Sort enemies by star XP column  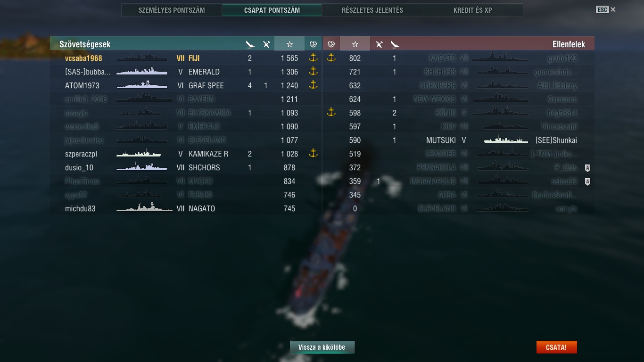355,44
